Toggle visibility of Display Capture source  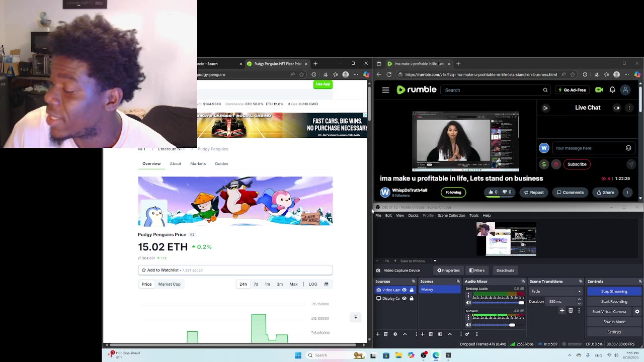pyautogui.click(x=404, y=298)
